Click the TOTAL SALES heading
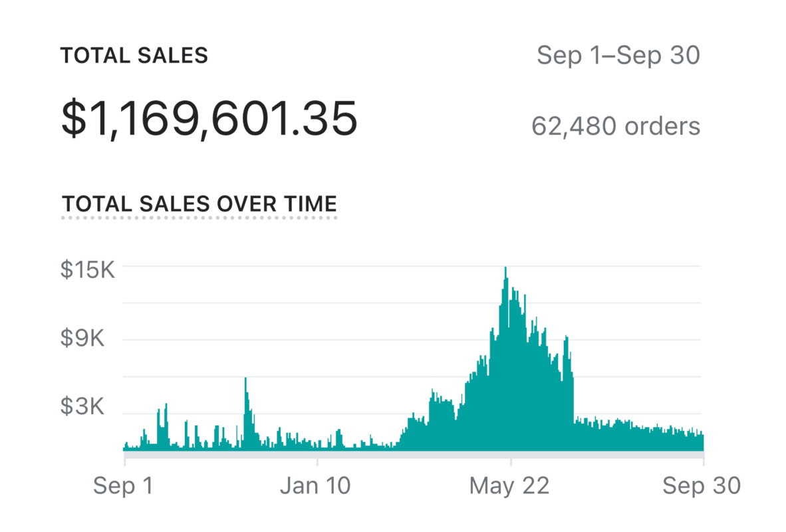The image size is (786, 532). (134, 56)
